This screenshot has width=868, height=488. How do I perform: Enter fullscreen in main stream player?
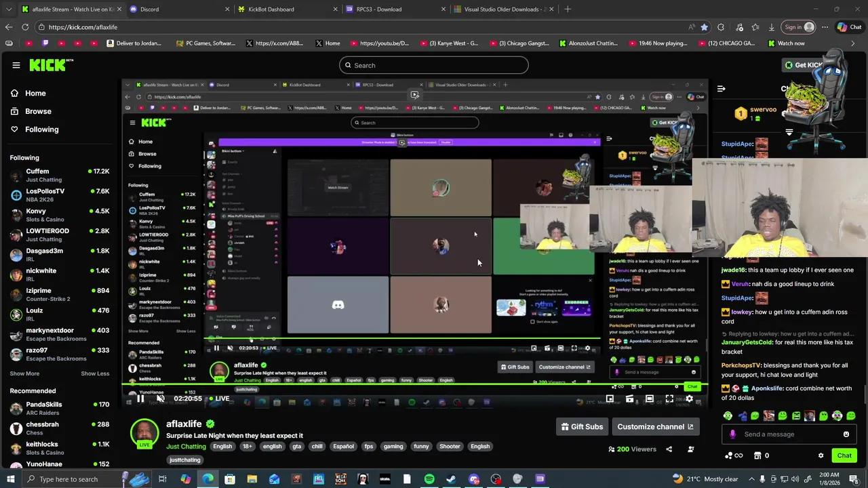[669, 399]
